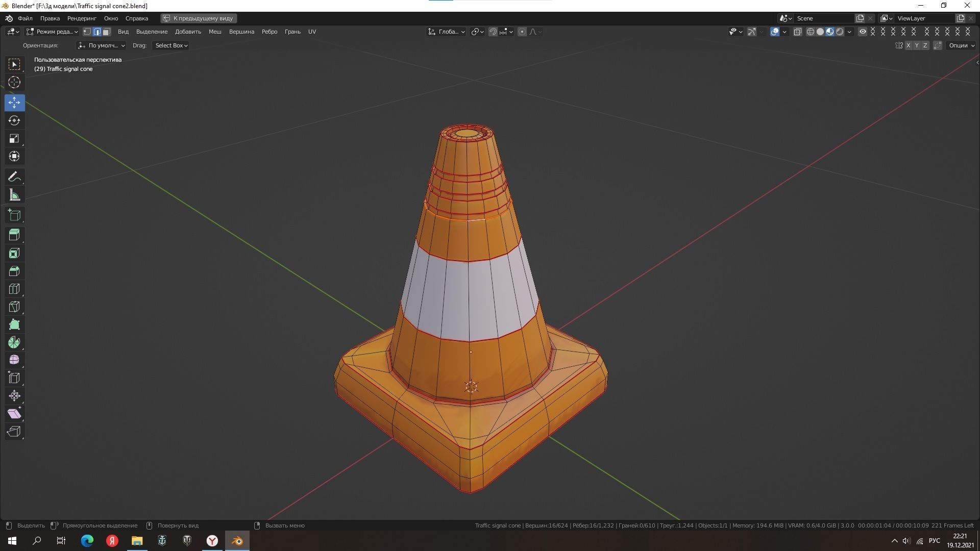Open Windows Start menu
Screen dimensions: 980x551
click(12, 541)
